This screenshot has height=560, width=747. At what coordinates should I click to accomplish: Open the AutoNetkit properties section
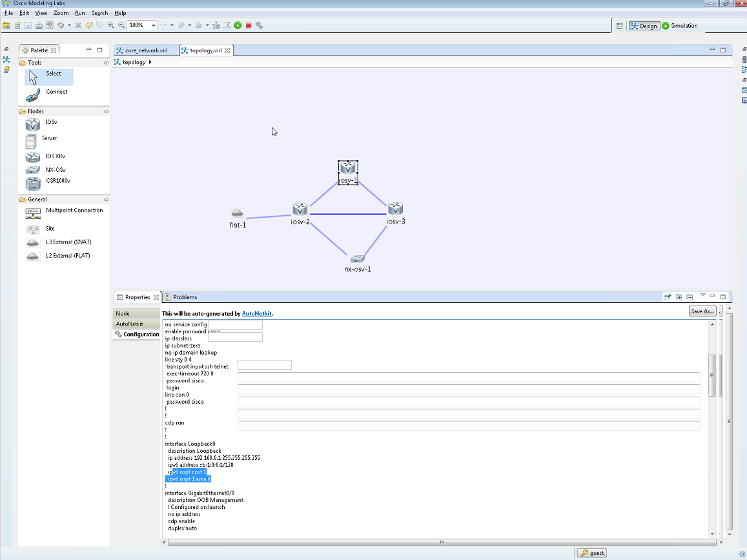[136, 324]
